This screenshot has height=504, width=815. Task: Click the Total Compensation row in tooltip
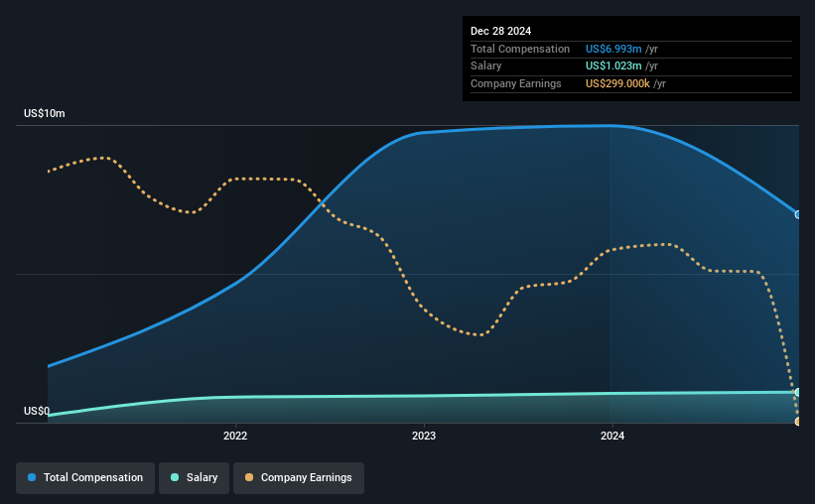631,49
